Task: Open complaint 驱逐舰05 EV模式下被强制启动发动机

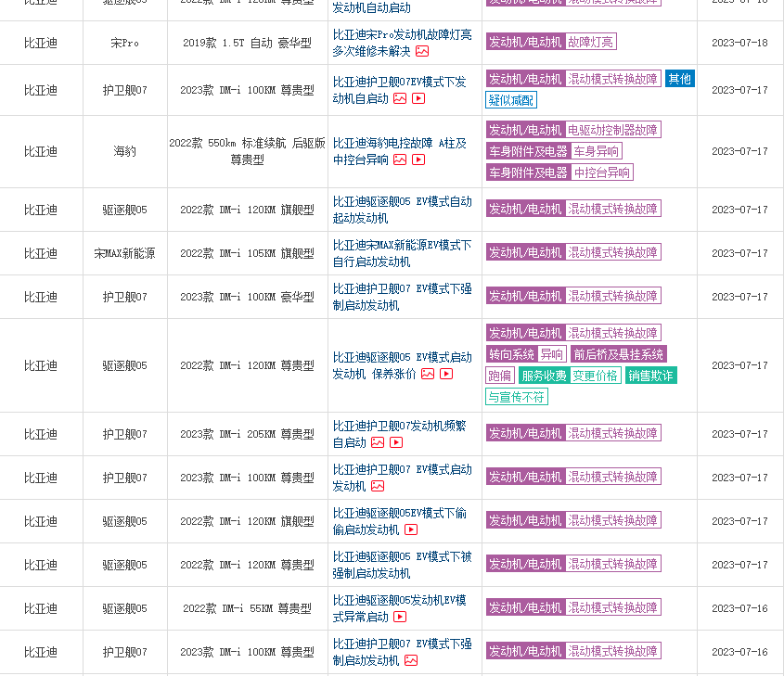Action: pyautogui.click(x=402, y=565)
